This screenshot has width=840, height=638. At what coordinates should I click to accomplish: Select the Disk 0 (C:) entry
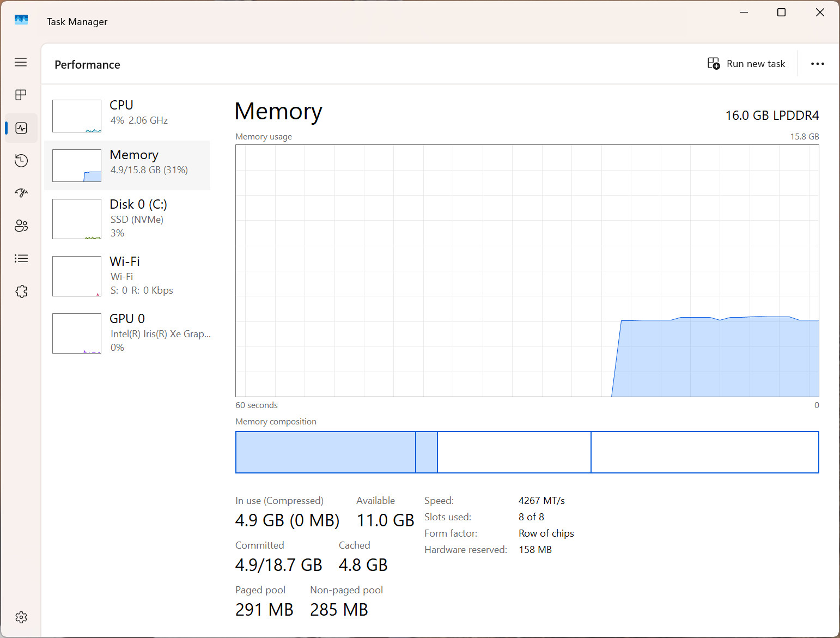127,219
